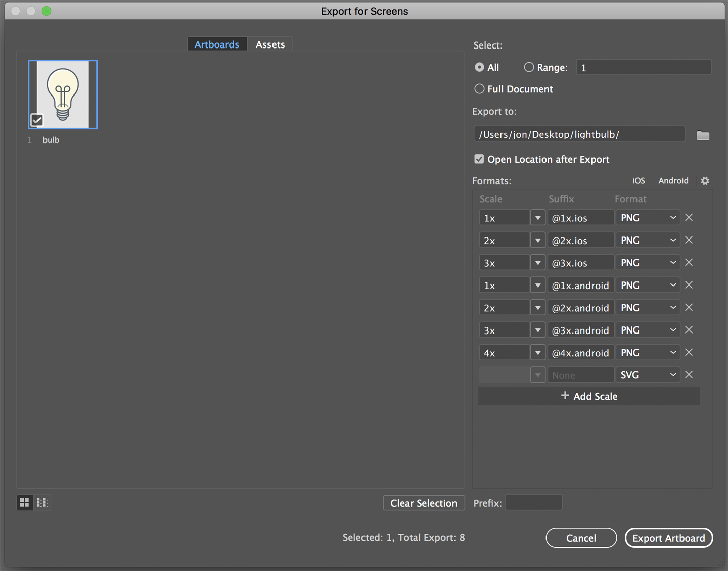This screenshot has width=728, height=571.
Task: Select the Full Document radio button
Action: 479,88
